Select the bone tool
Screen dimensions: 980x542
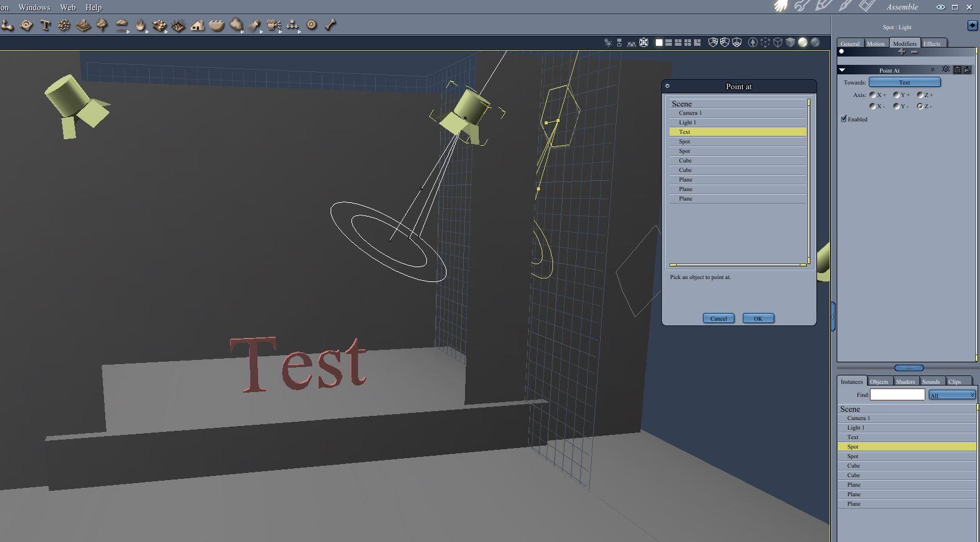tap(331, 25)
